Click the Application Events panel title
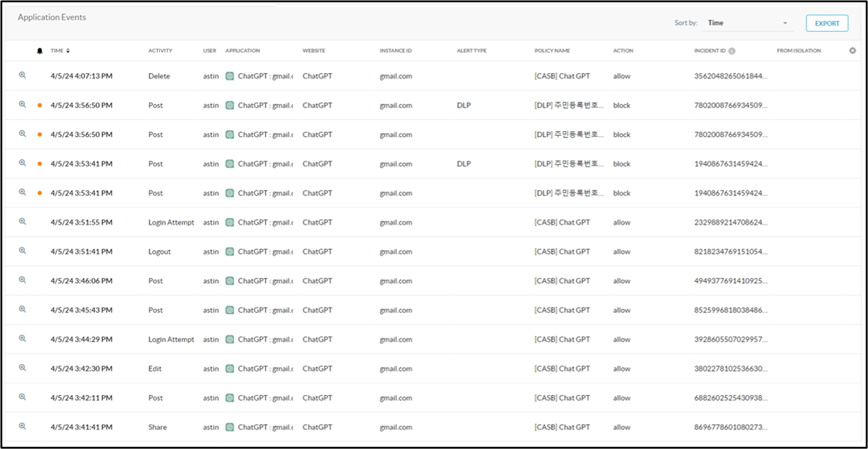868x449 pixels. point(52,17)
